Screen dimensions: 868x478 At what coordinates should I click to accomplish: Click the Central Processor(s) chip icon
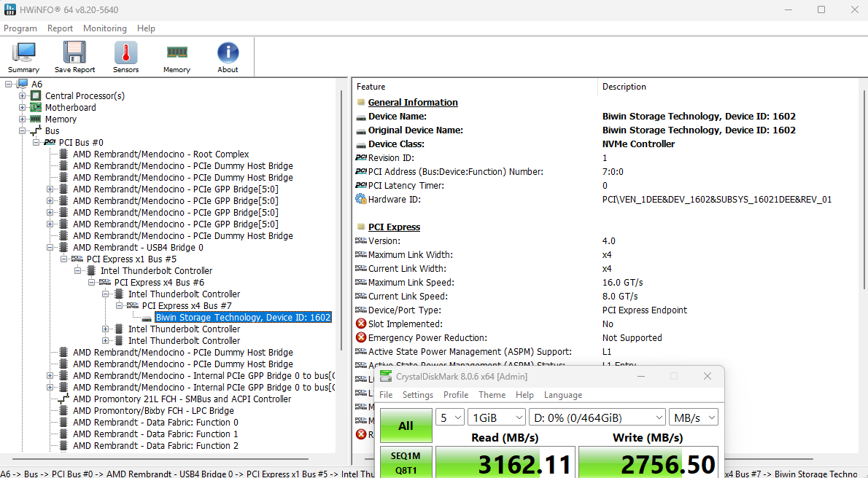pyautogui.click(x=36, y=95)
